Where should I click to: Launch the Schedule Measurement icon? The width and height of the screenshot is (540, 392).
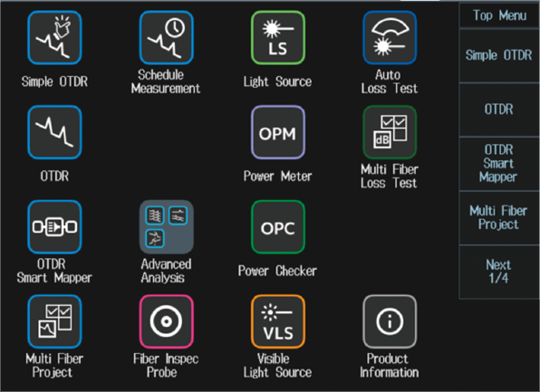[166, 38]
